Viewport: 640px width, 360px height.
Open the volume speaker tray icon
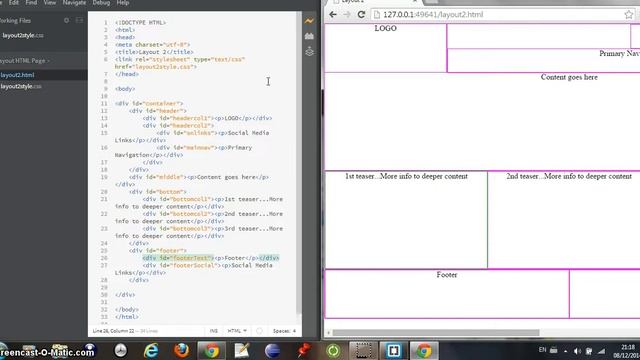(x=577, y=351)
